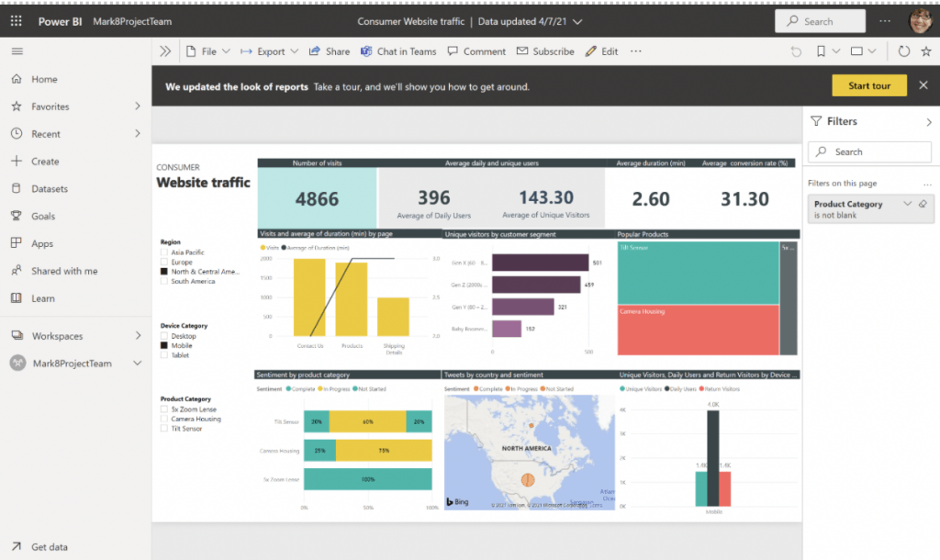Open Workspaces in the sidebar
940x560 pixels.
pyautogui.click(x=57, y=336)
